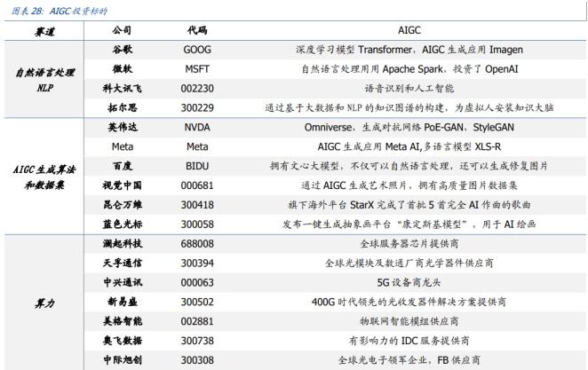Click stock code '300502'

click(x=197, y=303)
